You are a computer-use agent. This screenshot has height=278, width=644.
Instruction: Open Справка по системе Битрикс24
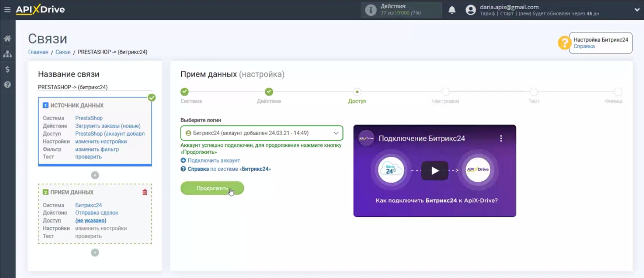(229, 169)
